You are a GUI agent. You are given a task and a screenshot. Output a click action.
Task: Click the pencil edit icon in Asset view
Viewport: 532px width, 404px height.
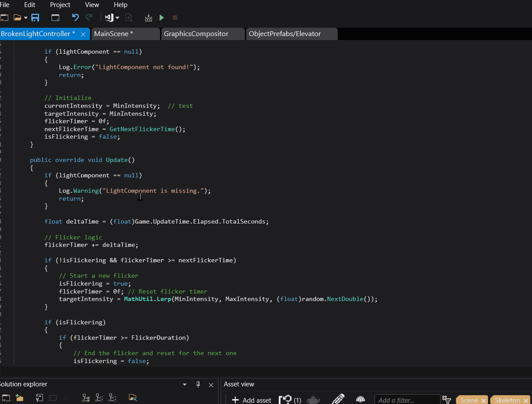click(338, 400)
